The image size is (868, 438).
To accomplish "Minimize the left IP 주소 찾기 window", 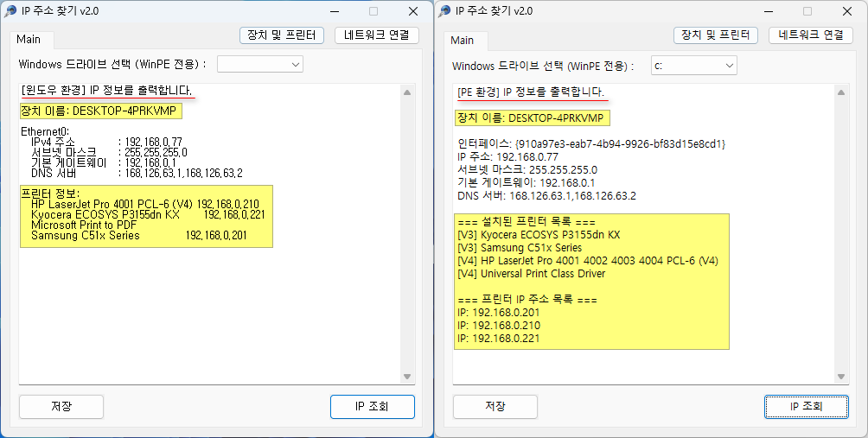I will 334,11.
